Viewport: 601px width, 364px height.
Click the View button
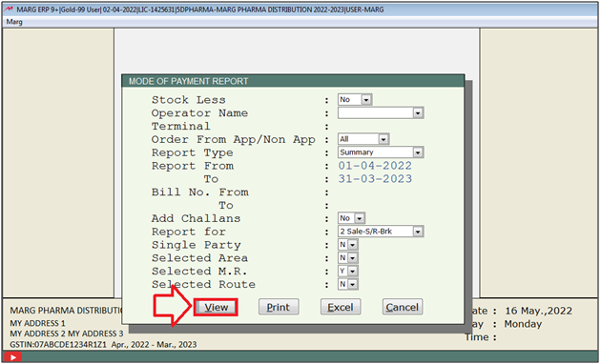216,308
